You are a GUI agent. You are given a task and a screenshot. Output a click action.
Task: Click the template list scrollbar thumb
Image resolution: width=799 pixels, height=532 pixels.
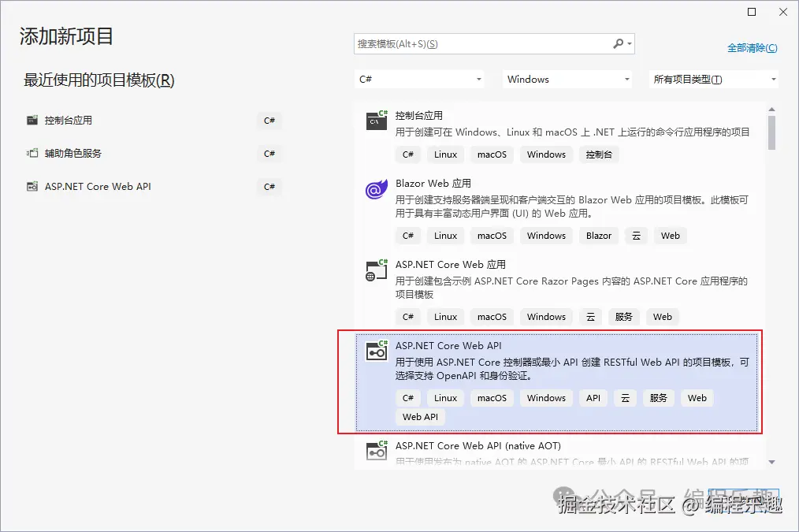[x=772, y=132]
